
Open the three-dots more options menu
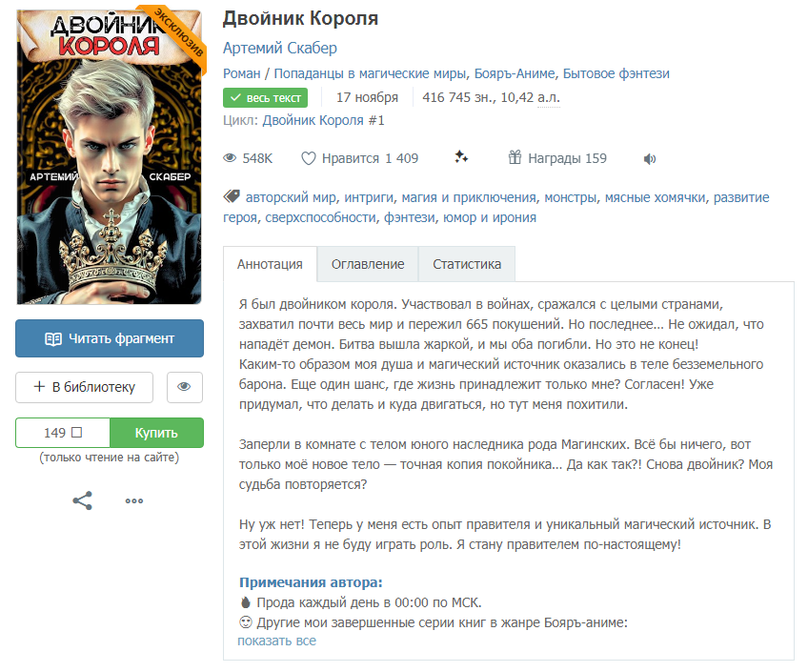click(x=134, y=500)
